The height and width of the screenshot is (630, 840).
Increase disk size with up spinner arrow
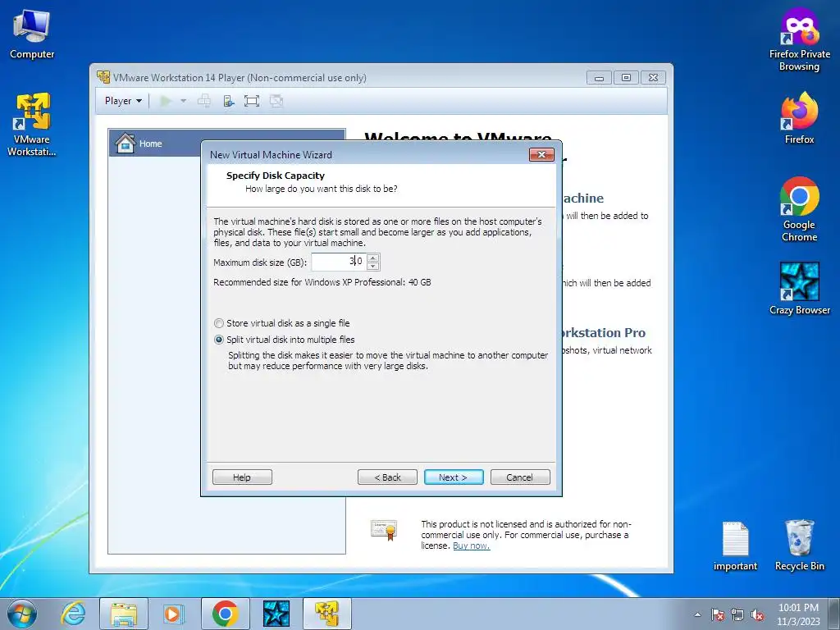click(373, 258)
